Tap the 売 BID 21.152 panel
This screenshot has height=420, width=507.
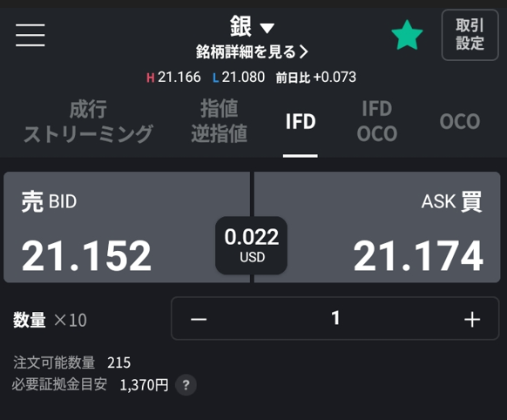coord(126,227)
